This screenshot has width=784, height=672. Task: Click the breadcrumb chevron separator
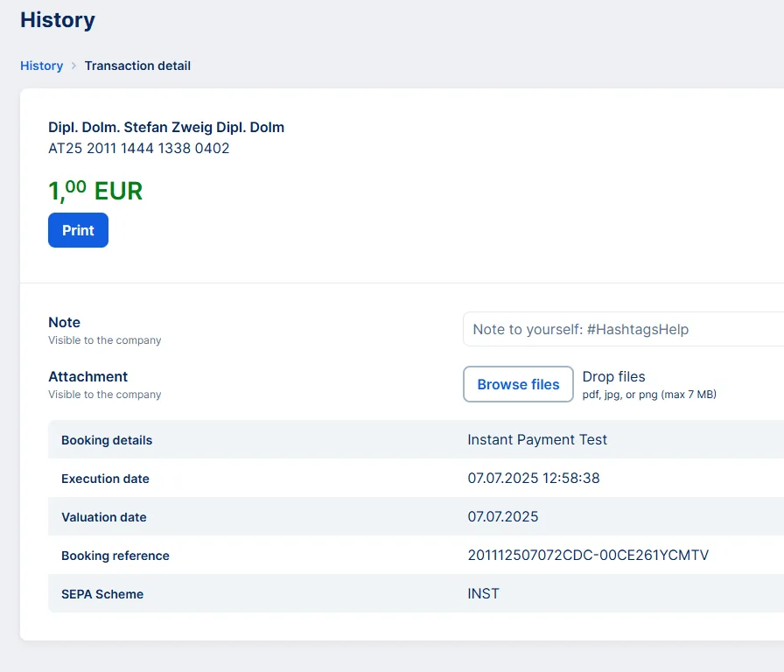click(73, 66)
